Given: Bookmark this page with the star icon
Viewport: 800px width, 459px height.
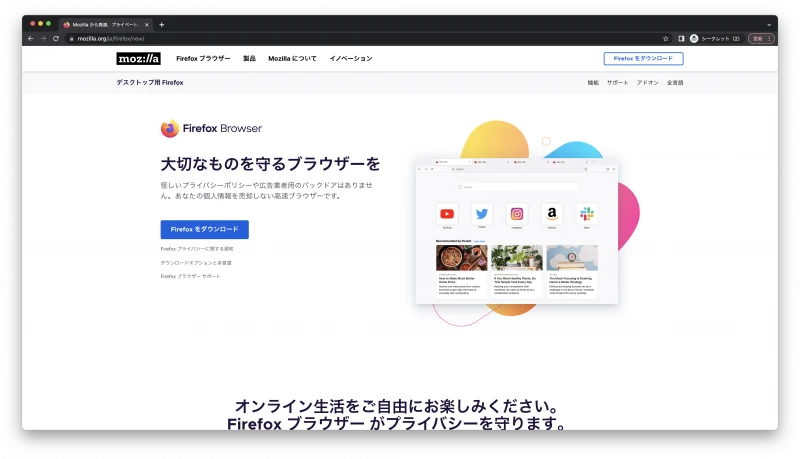Looking at the screenshot, I should pyautogui.click(x=665, y=39).
